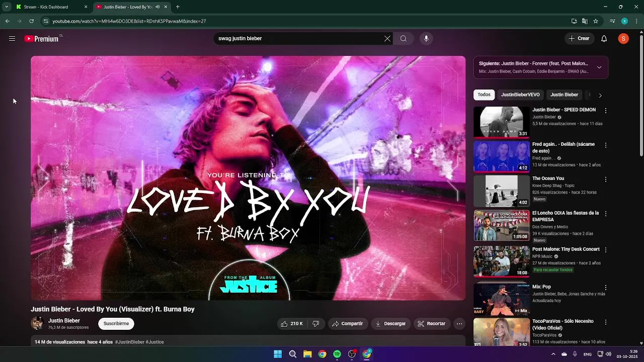644x362 pixels.
Task: Expand the Siguiente playlist panel
Action: [x=599, y=67]
